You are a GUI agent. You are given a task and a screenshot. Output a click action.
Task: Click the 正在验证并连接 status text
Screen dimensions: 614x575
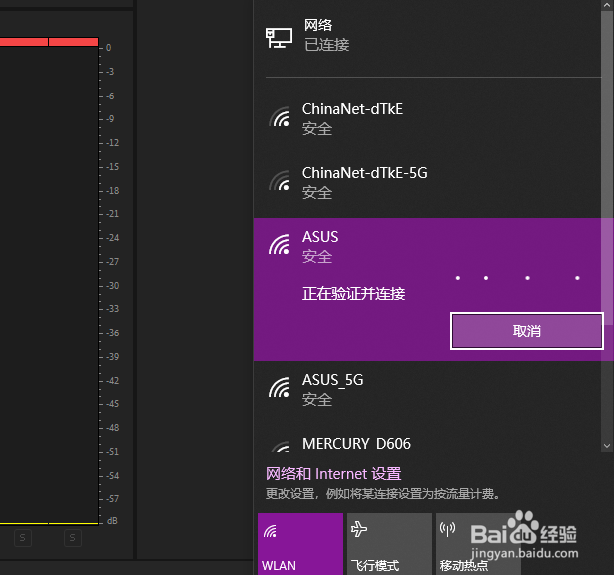click(353, 294)
